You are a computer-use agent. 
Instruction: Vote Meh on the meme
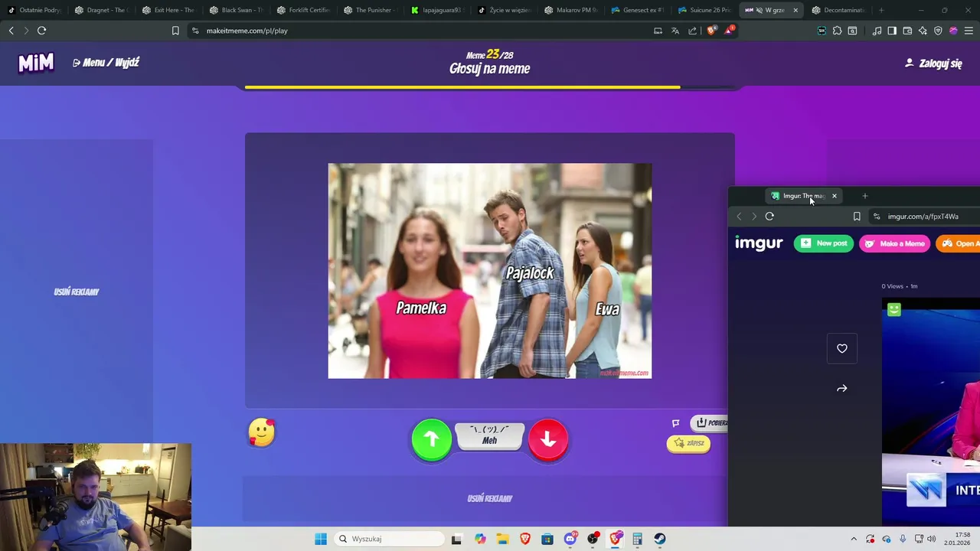(490, 435)
